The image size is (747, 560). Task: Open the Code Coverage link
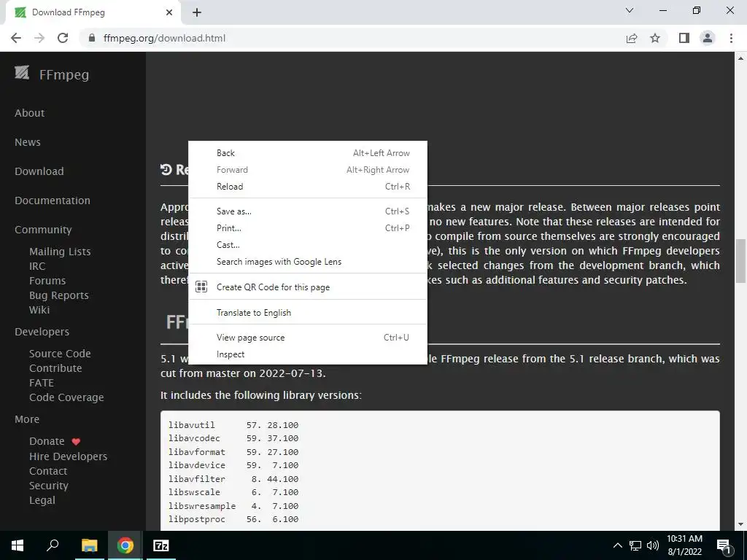click(66, 397)
